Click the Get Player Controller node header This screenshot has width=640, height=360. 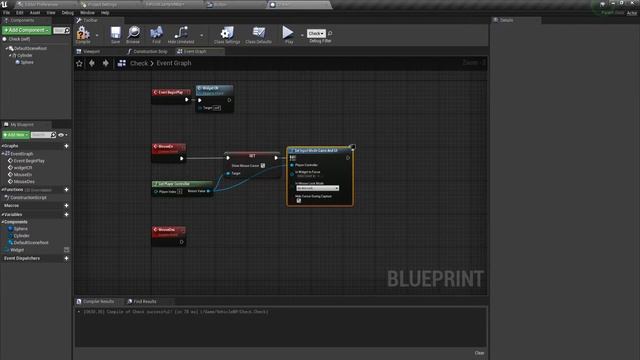click(x=182, y=184)
